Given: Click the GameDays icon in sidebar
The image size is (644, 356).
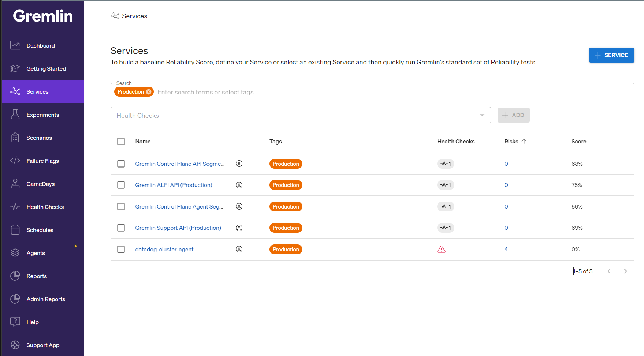Looking at the screenshot, I should click(15, 184).
